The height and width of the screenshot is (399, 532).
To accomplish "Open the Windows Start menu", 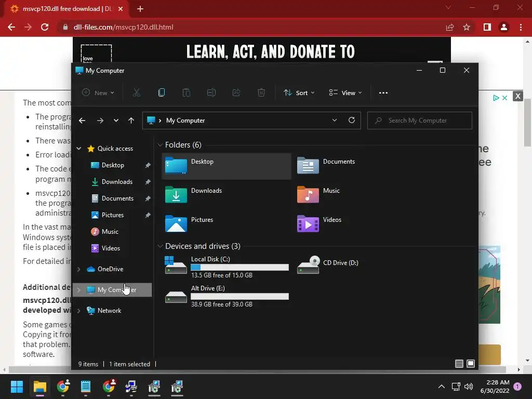I will tap(17, 387).
